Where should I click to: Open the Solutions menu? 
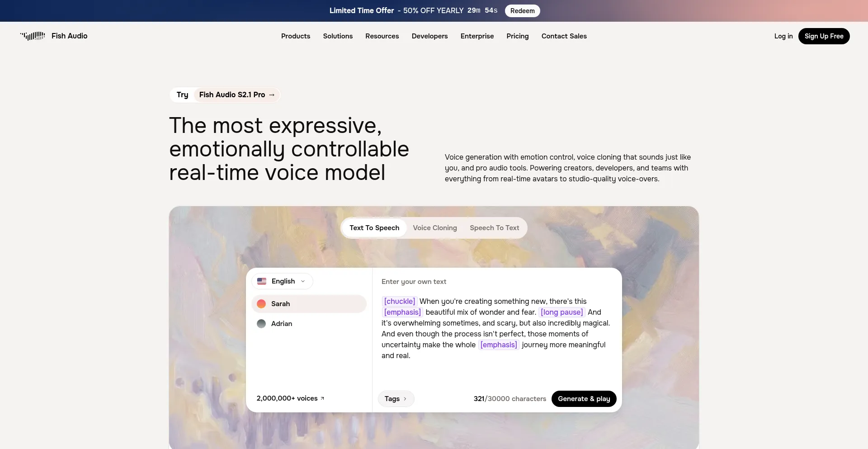click(x=338, y=36)
